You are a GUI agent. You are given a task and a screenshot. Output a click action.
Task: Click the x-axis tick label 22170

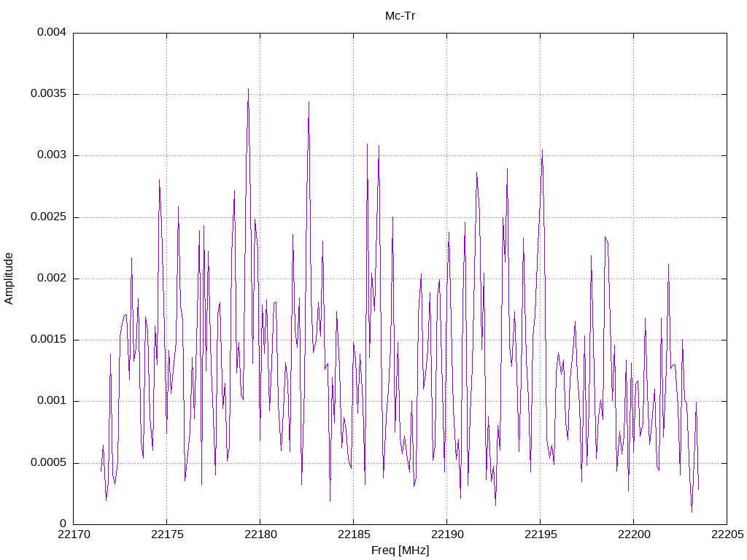tap(73, 534)
